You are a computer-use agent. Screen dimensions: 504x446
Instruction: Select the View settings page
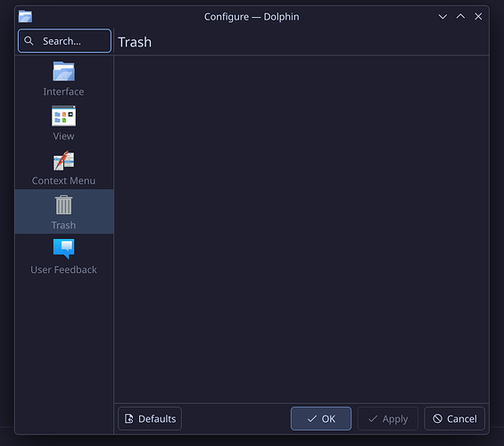tap(63, 123)
